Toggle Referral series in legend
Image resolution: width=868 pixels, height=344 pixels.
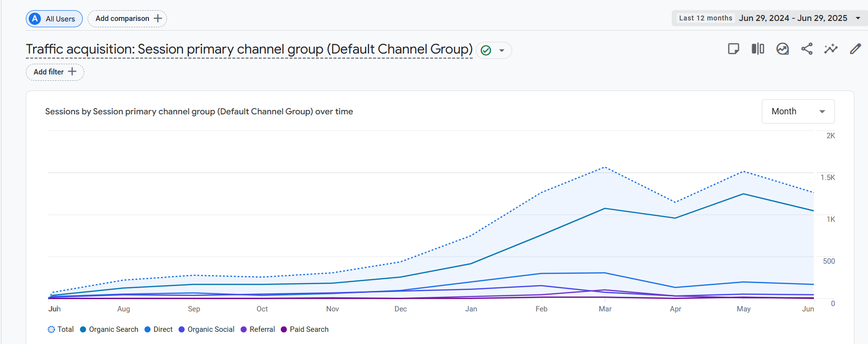(x=258, y=329)
